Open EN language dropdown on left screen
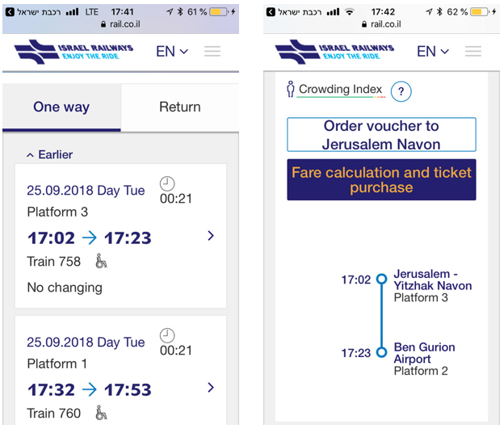This screenshot has width=504, height=429. click(172, 52)
